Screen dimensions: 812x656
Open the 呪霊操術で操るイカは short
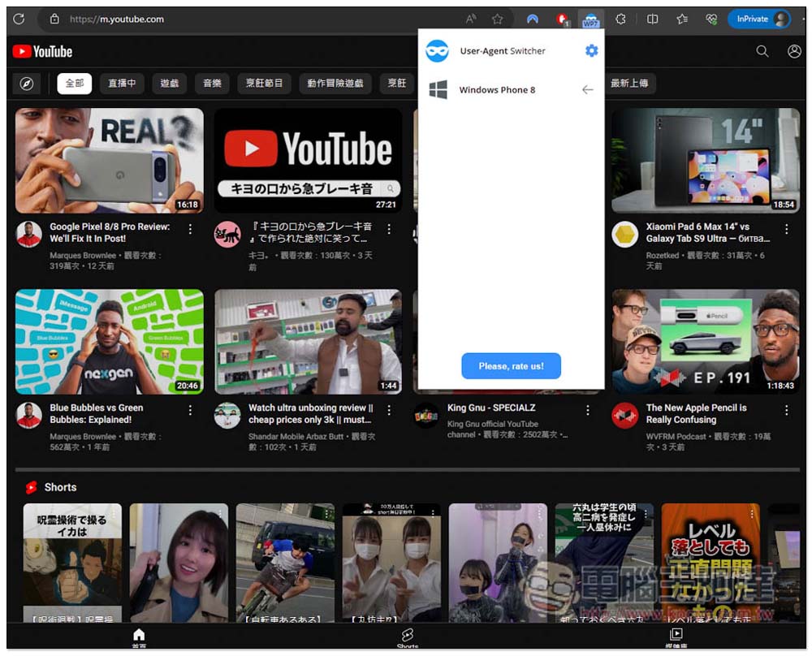(x=72, y=563)
